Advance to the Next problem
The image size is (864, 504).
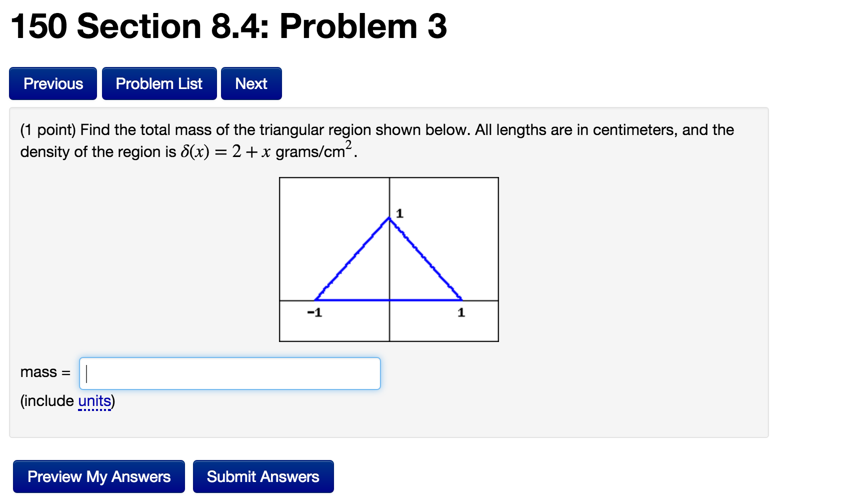(x=251, y=83)
